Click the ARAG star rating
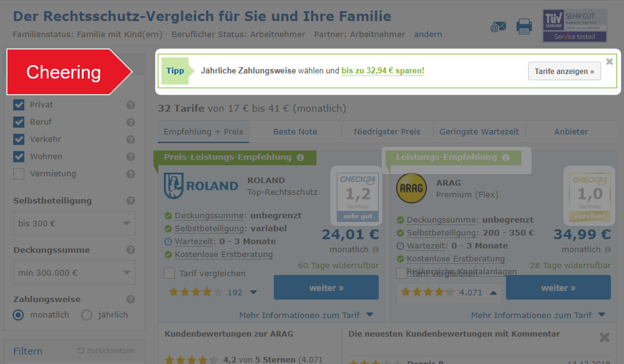This screenshot has width=624, height=364. click(428, 292)
